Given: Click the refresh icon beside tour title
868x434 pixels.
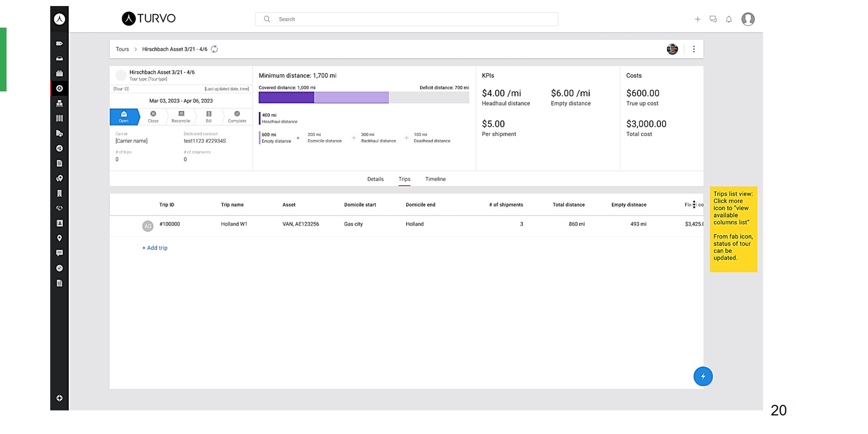Looking at the screenshot, I should click(214, 49).
